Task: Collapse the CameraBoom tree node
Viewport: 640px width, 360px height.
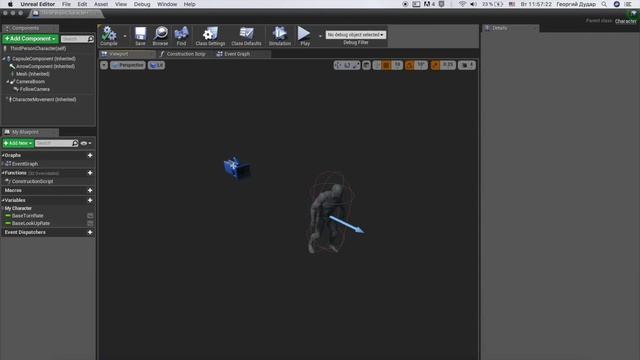Action: pos(8,82)
